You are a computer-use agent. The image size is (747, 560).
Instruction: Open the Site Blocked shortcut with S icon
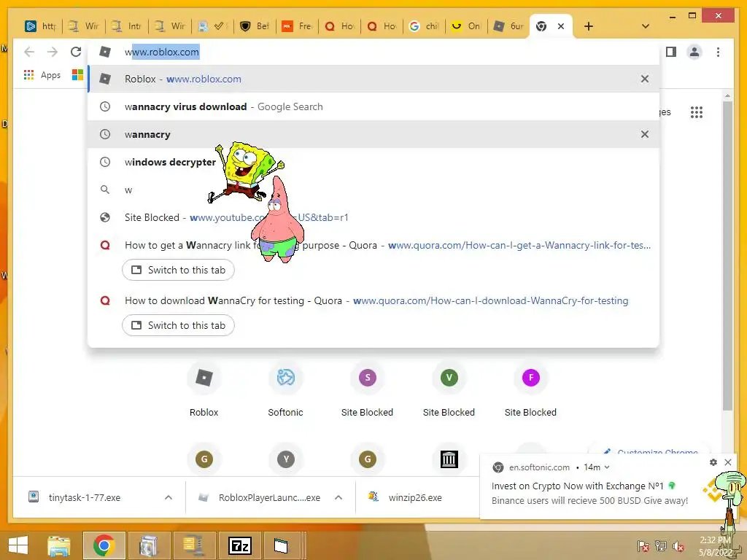coord(368,389)
